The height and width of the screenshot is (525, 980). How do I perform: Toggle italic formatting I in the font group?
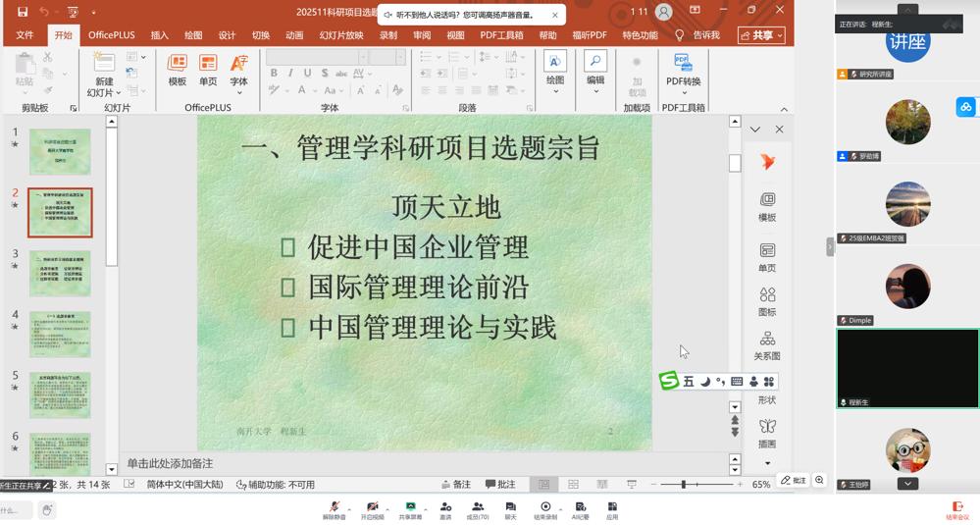pyautogui.click(x=290, y=74)
